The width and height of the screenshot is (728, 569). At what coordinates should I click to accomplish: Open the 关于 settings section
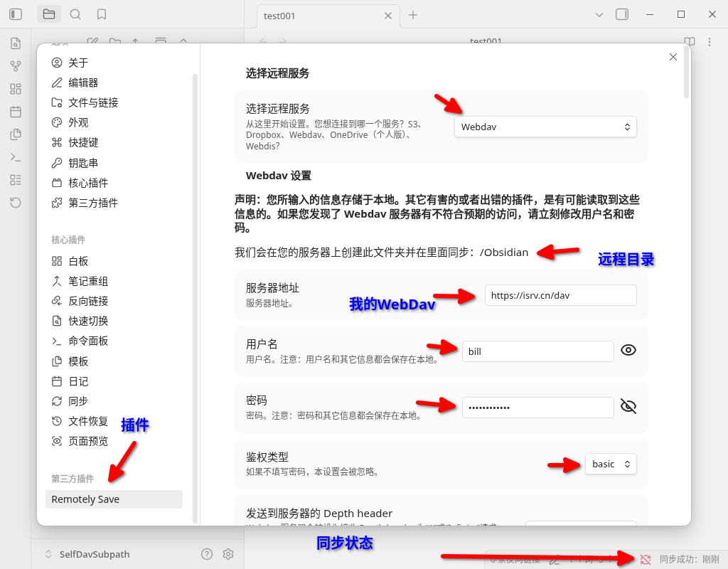click(114, 63)
